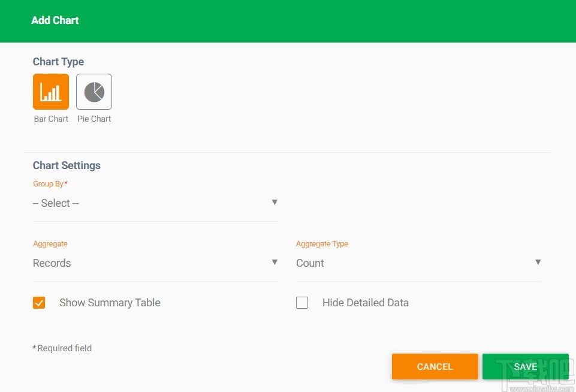Image resolution: width=576 pixels, height=392 pixels.
Task: Click the "Chart Settings" section heading
Action: tap(67, 165)
